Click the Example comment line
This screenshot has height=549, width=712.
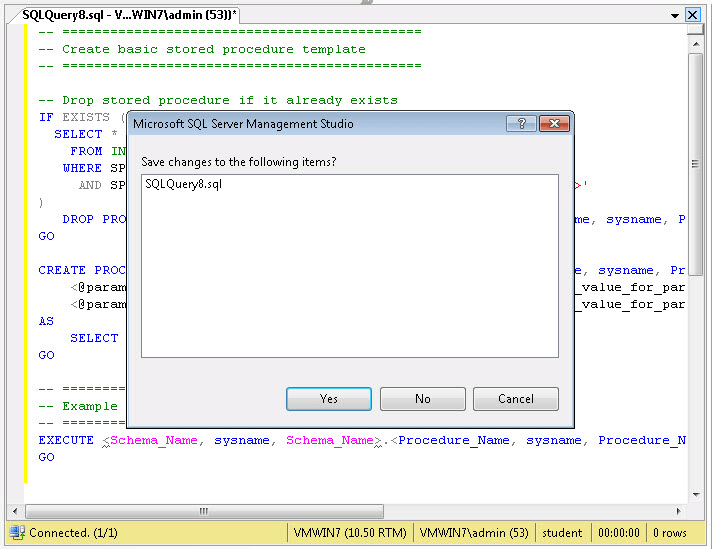tap(78, 406)
